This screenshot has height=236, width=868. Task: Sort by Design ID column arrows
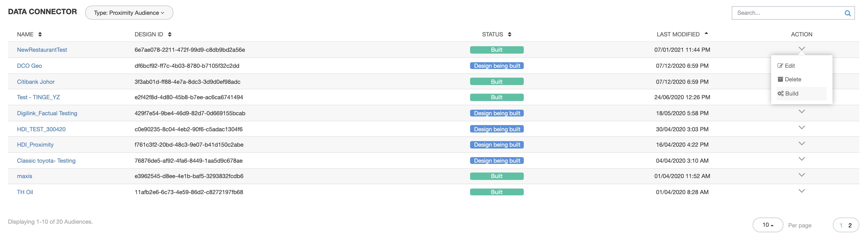[169, 34]
